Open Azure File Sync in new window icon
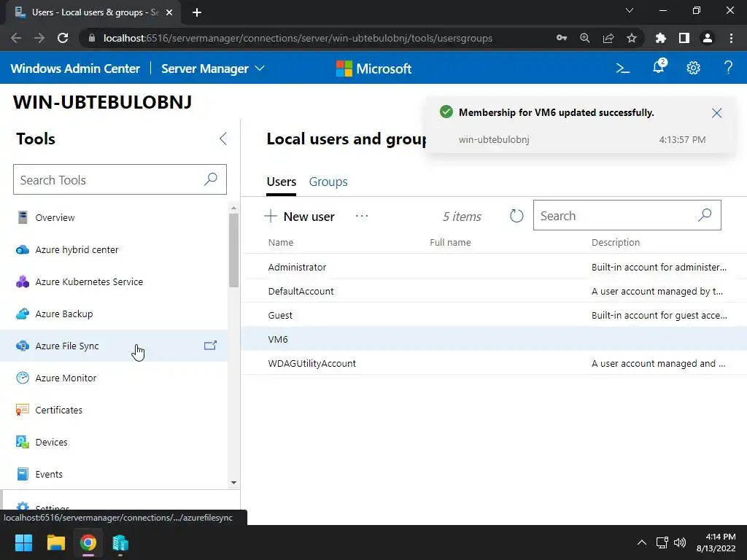The height and width of the screenshot is (560, 747). [x=210, y=346]
